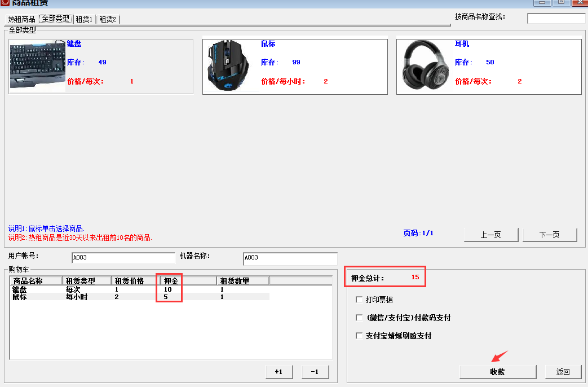Open the 租赁2 tab
The height and width of the screenshot is (387, 588).
[x=108, y=19]
